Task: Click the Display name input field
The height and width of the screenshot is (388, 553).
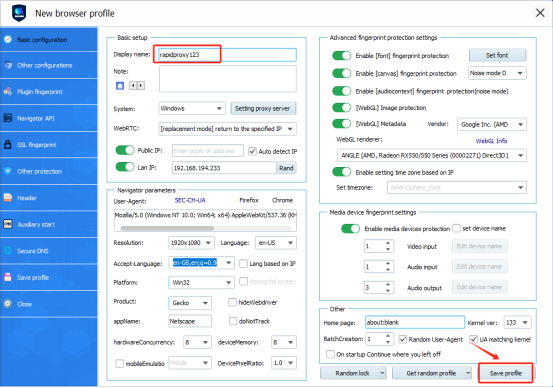Action: tap(227, 55)
